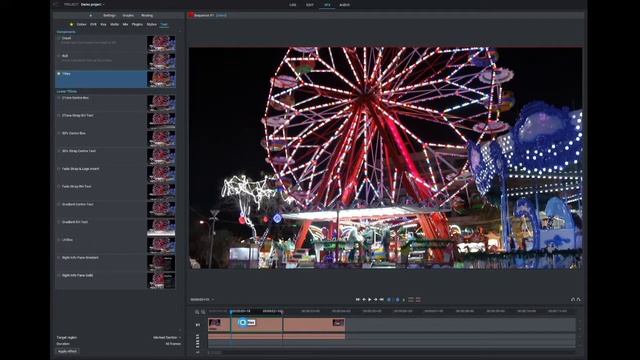
Task: Play the sequence
Action: 370,300
